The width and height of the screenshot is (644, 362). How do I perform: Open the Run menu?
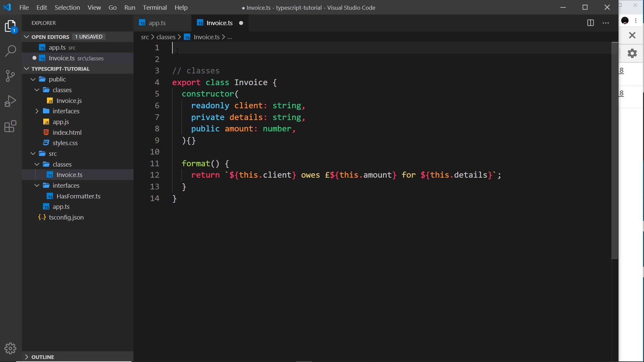(129, 7)
